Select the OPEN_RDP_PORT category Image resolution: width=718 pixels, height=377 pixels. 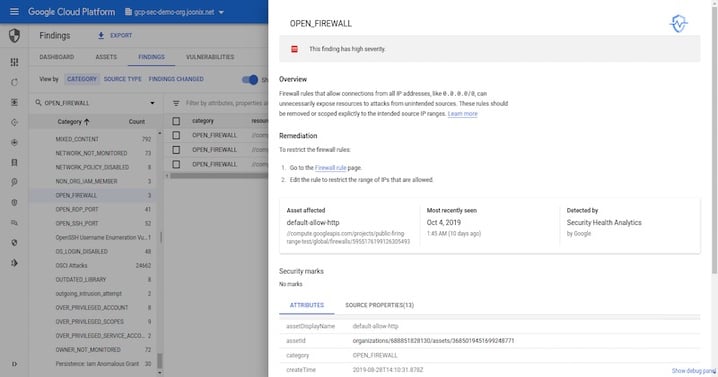tap(92, 209)
